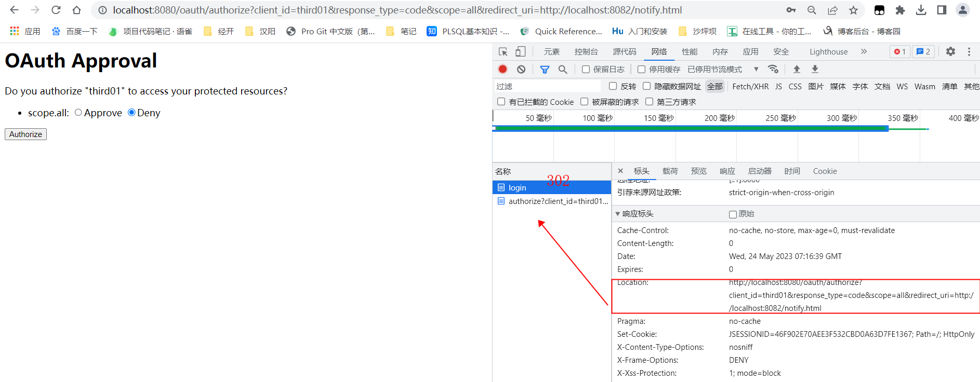Import HAR file upload arrow icon
Viewport: 980px width, 382px height.
coord(797,69)
